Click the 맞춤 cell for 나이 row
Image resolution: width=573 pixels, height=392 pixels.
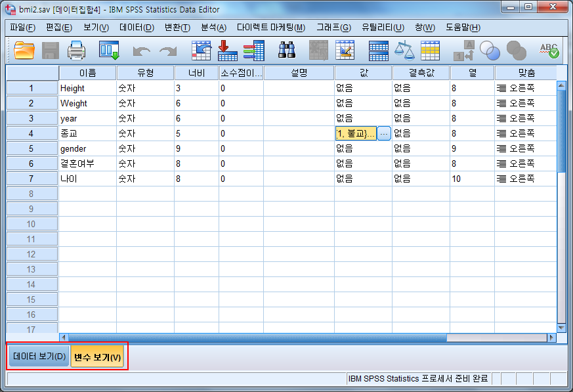(525, 179)
